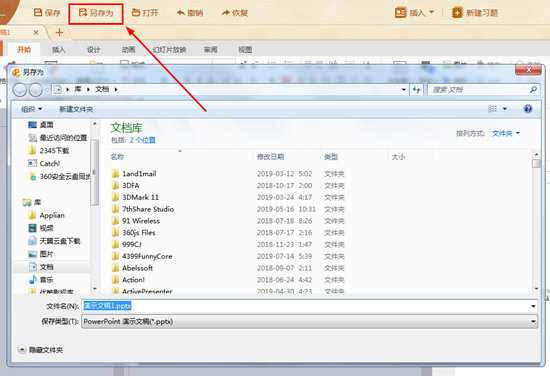Viewport: 550px width, 376px height.
Task: Click 库 in the address breadcrumb
Action: [78, 89]
